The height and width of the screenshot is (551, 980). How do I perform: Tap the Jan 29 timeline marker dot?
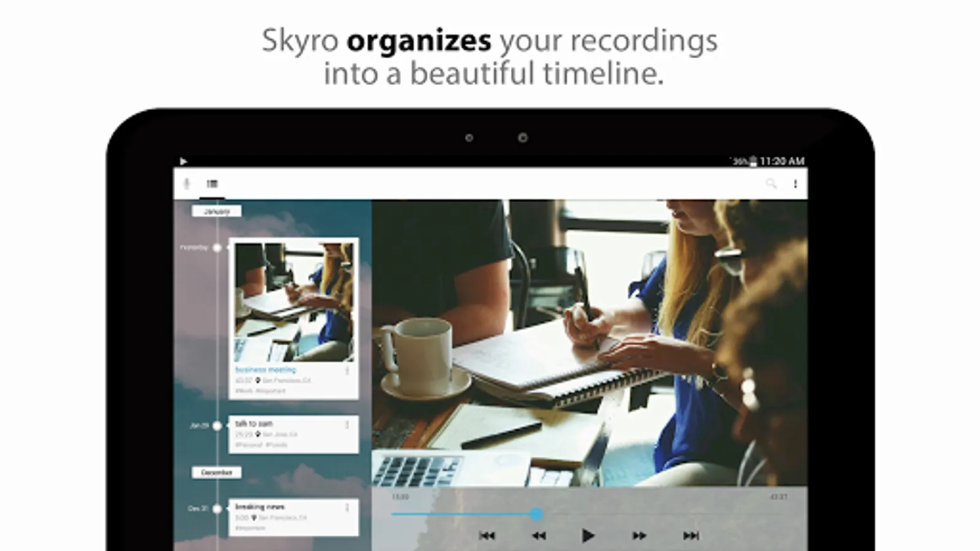click(x=217, y=425)
